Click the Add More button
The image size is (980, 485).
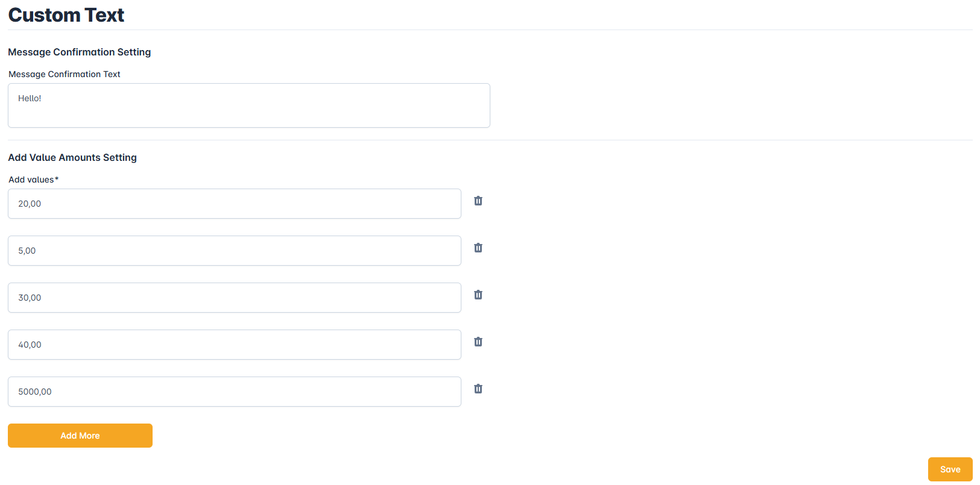(x=80, y=436)
